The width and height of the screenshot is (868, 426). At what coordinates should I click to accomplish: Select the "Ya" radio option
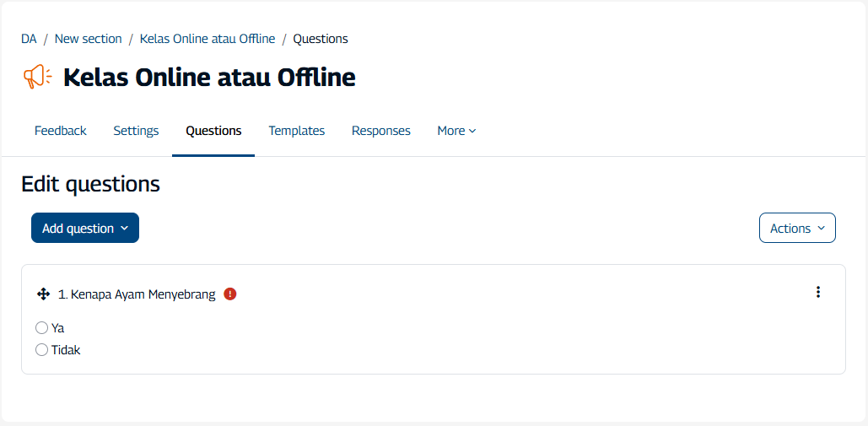[42, 328]
